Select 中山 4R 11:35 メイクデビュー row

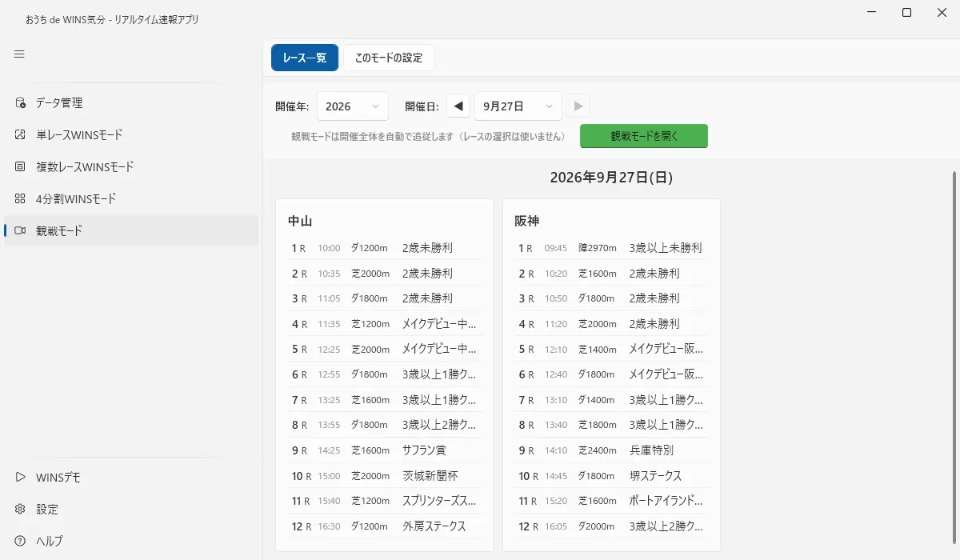click(x=385, y=324)
